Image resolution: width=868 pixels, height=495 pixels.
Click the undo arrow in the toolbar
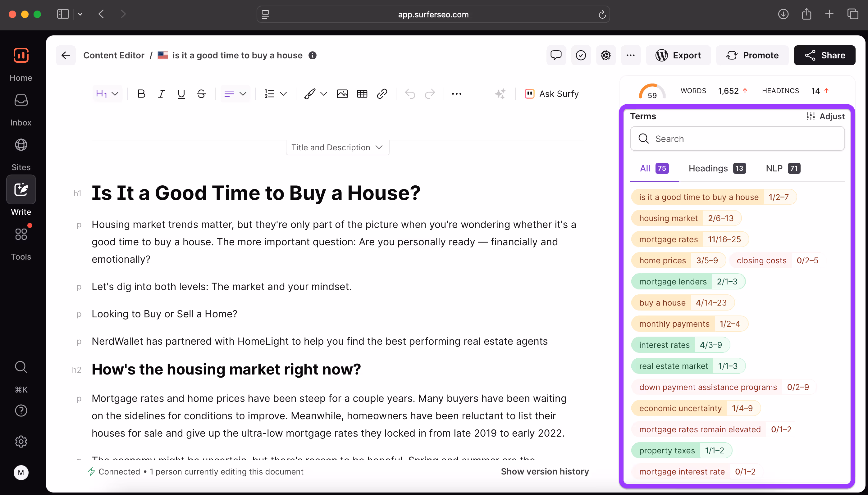(410, 94)
